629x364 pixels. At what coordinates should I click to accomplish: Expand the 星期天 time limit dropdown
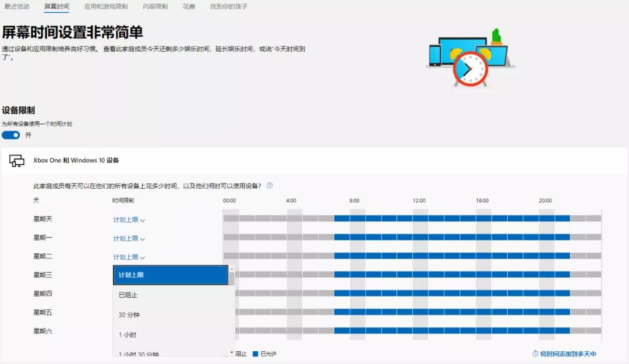click(x=129, y=220)
